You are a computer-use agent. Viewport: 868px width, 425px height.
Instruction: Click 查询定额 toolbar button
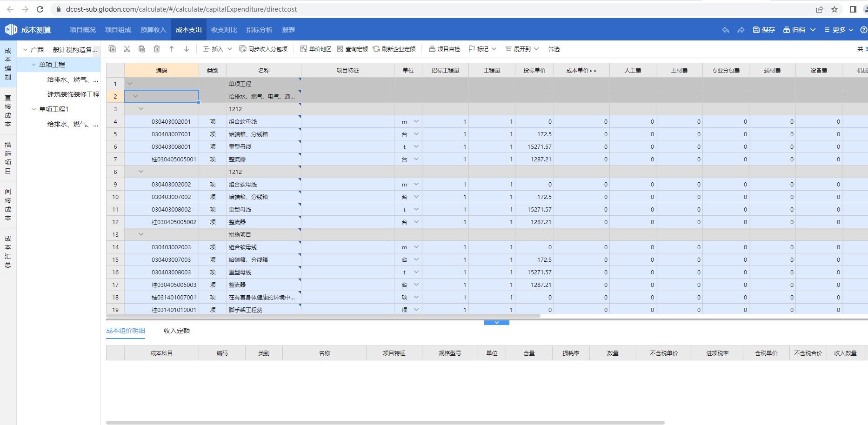click(352, 49)
